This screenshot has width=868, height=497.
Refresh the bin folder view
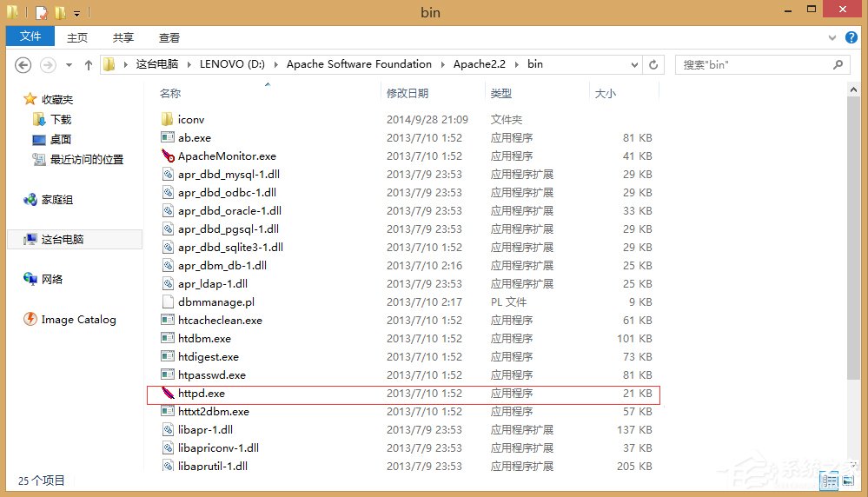[x=653, y=65]
